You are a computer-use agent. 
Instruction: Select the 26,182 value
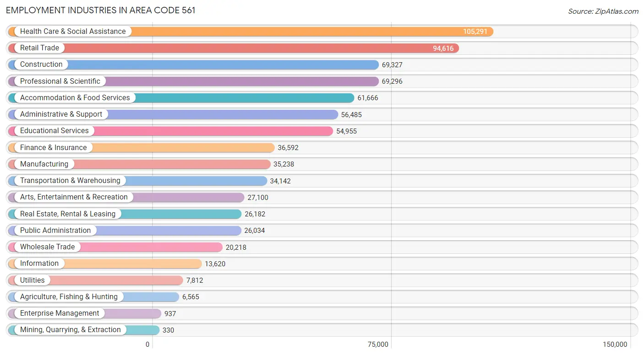point(255,214)
